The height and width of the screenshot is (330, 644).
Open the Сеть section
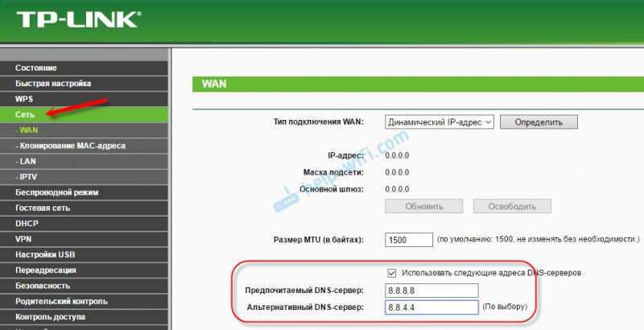click(84, 114)
